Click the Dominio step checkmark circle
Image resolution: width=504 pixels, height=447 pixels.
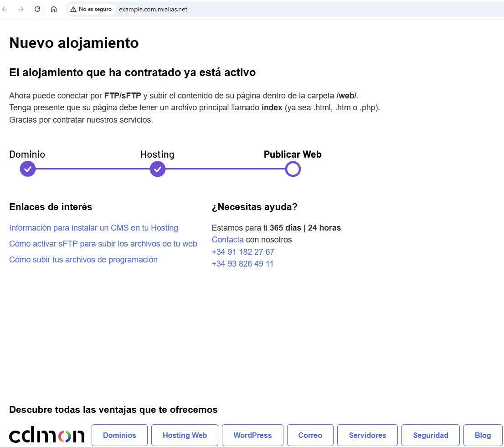(28, 169)
